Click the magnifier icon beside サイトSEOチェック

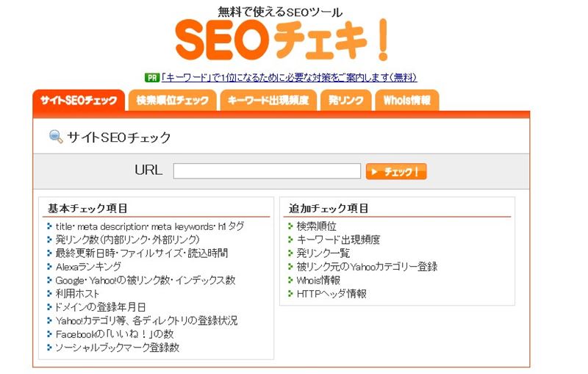[x=56, y=137]
